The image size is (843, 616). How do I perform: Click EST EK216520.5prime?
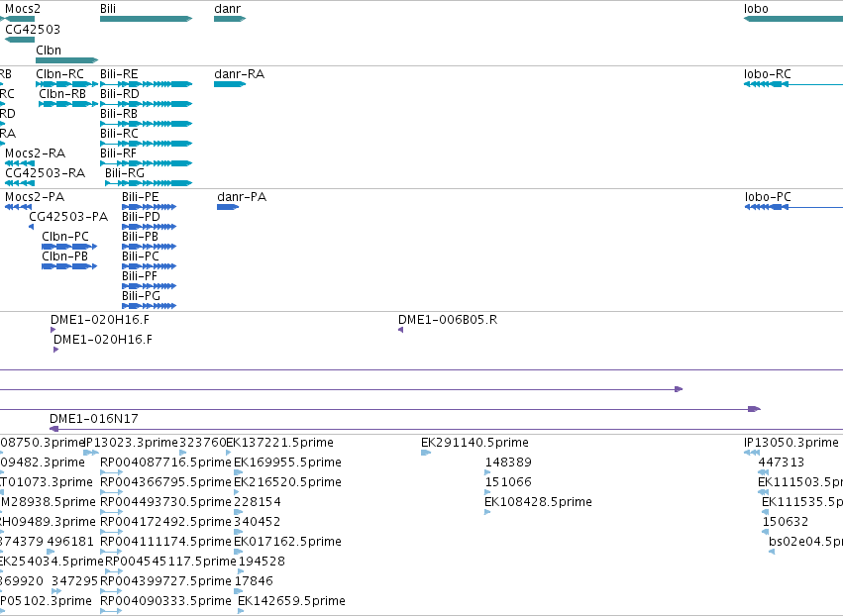(237, 492)
